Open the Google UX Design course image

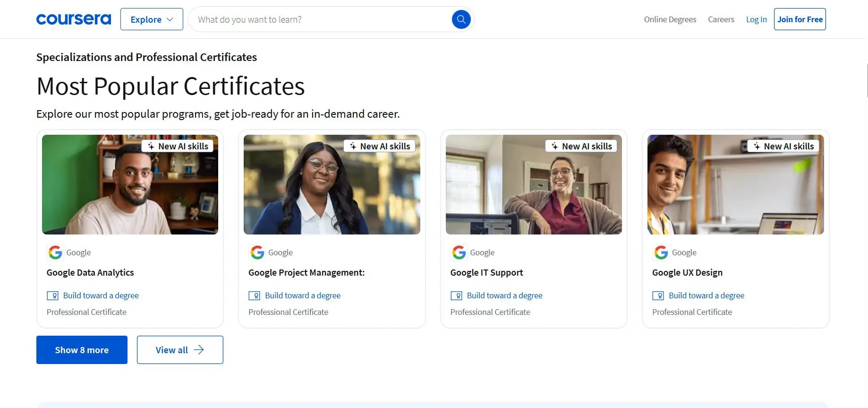[x=736, y=184]
